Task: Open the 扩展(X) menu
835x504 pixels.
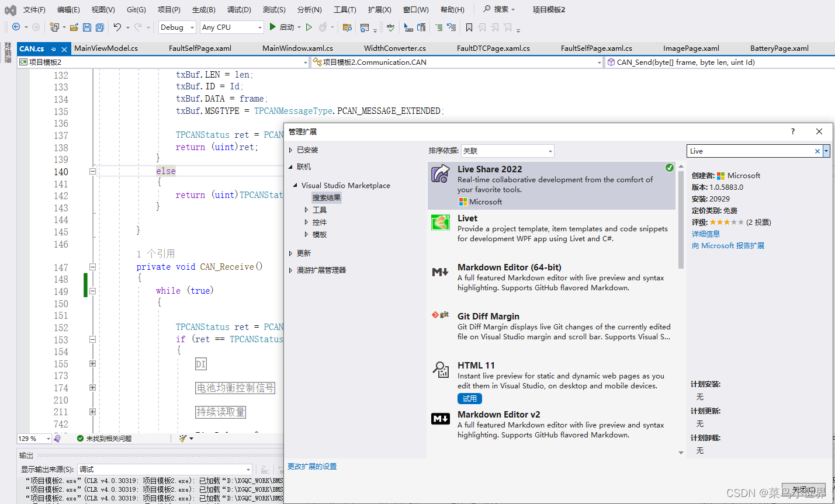Action: (x=379, y=10)
